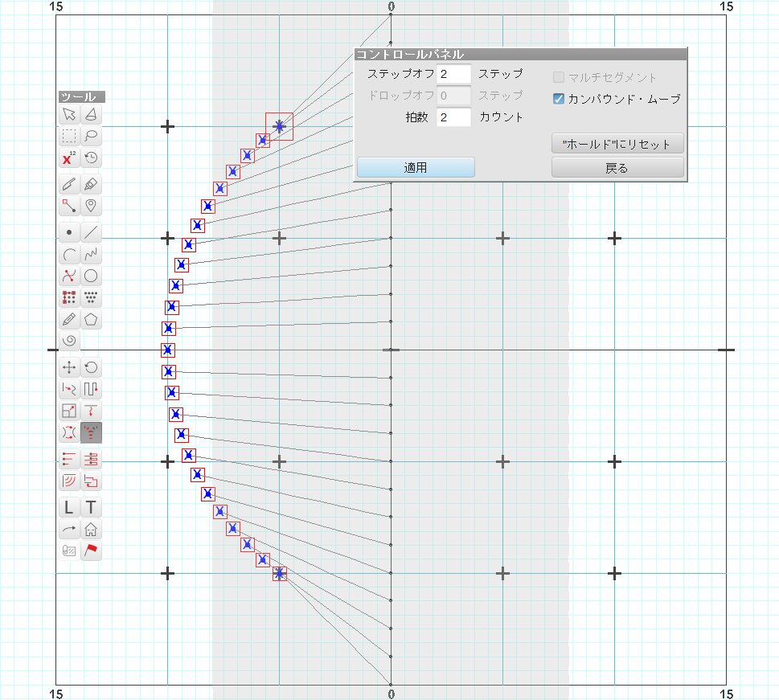Image resolution: width=779 pixels, height=700 pixels.
Task: Select the red flag tool
Action: (x=92, y=551)
